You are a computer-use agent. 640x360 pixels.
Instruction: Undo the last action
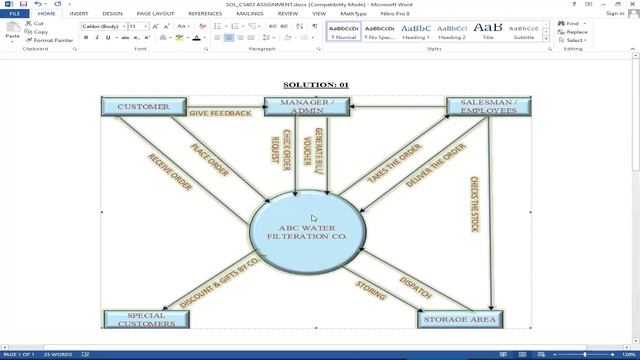click(38, 4)
